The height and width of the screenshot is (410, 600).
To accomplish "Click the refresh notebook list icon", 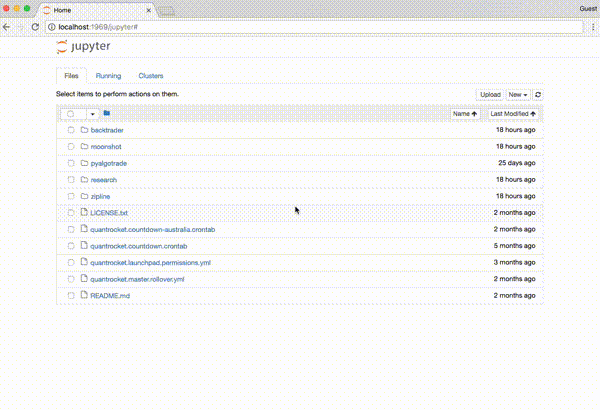I will tap(538, 95).
